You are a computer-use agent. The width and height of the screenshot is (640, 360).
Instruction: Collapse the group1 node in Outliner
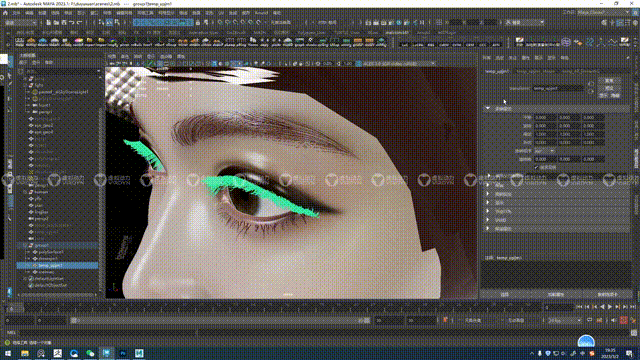pyautogui.click(x=25, y=246)
